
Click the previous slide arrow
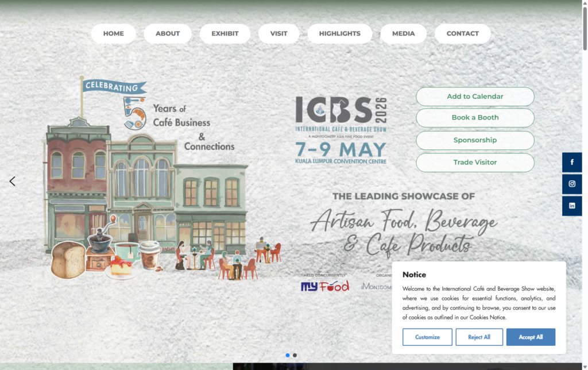tap(12, 181)
